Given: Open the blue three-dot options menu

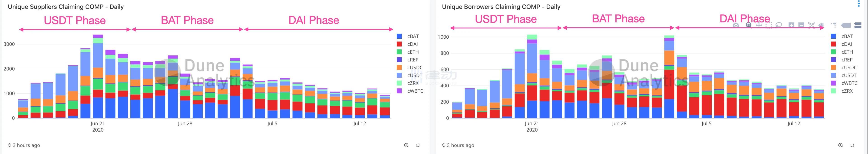Looking at the screenshot, I should (x=865, y=4).
